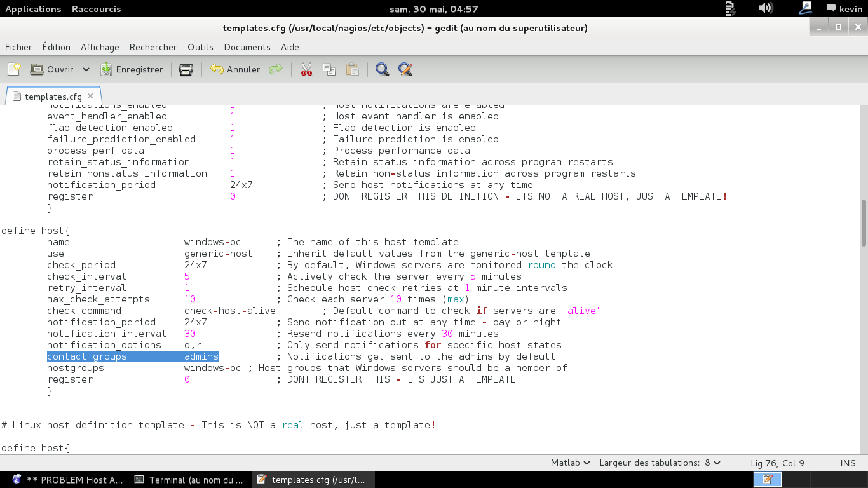Open the Affichage menu
868x488 pixels.
[x=100, y=47]
